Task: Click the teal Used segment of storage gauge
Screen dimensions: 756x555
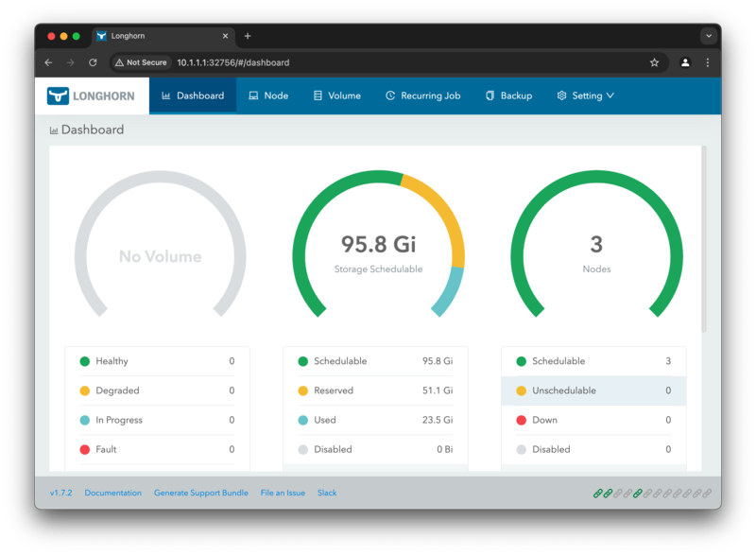Action: (450, 292)
